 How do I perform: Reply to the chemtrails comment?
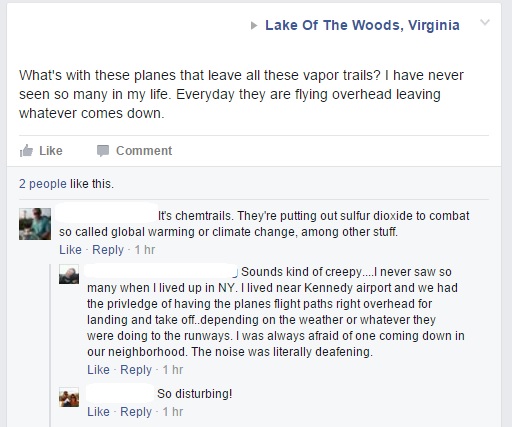tap(108, 250)
